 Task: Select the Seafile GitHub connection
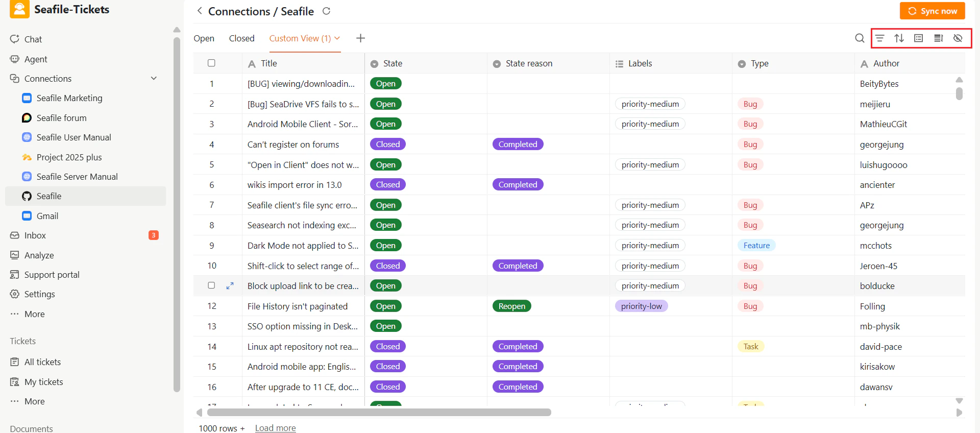coord(85,196)
